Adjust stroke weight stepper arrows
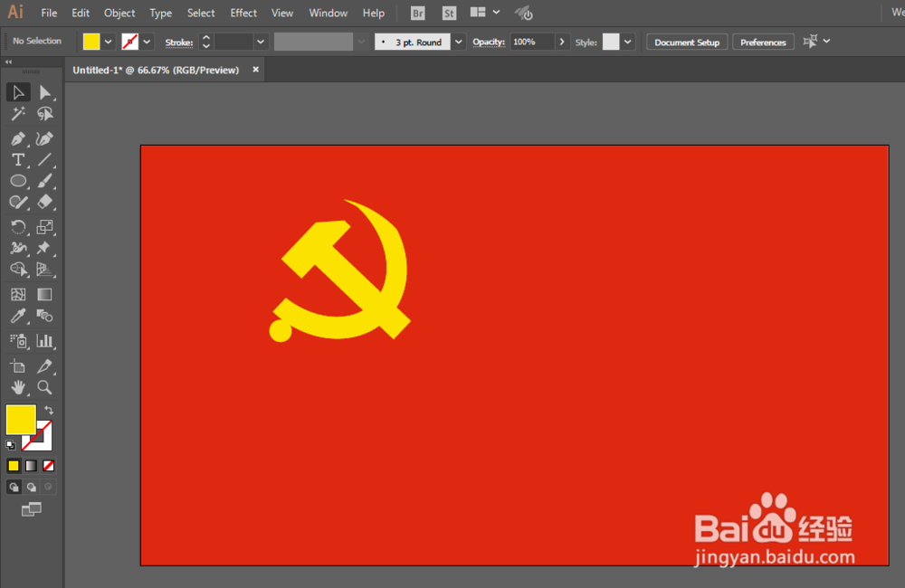Viewport: 905px width, 588px height. click(206, 42)
